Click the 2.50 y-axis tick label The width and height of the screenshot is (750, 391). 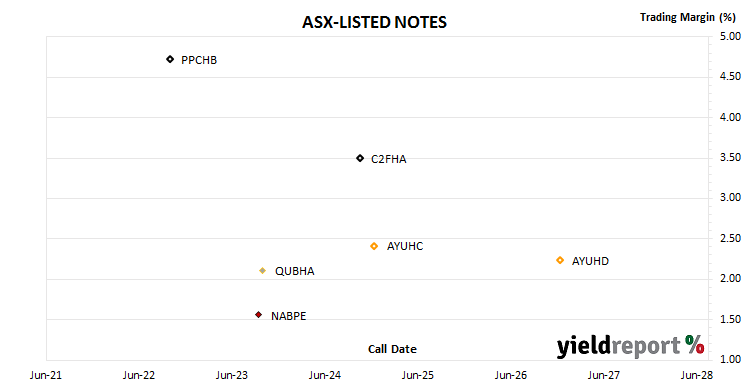(x=730, y=238)
